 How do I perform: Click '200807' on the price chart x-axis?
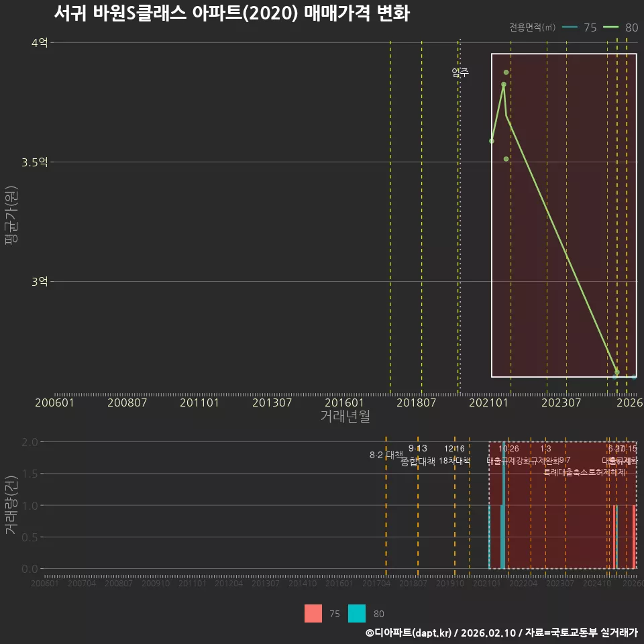[127, 402]
